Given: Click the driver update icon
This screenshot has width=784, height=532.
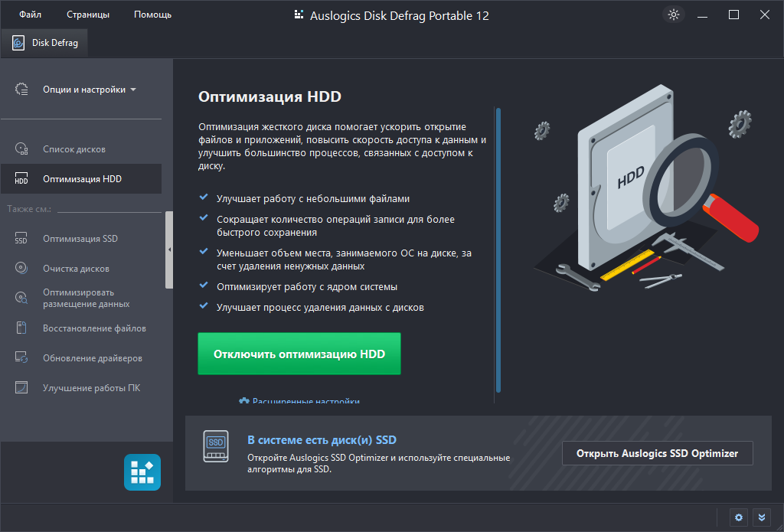Looking at the screenshot, I should coord(21,357).
